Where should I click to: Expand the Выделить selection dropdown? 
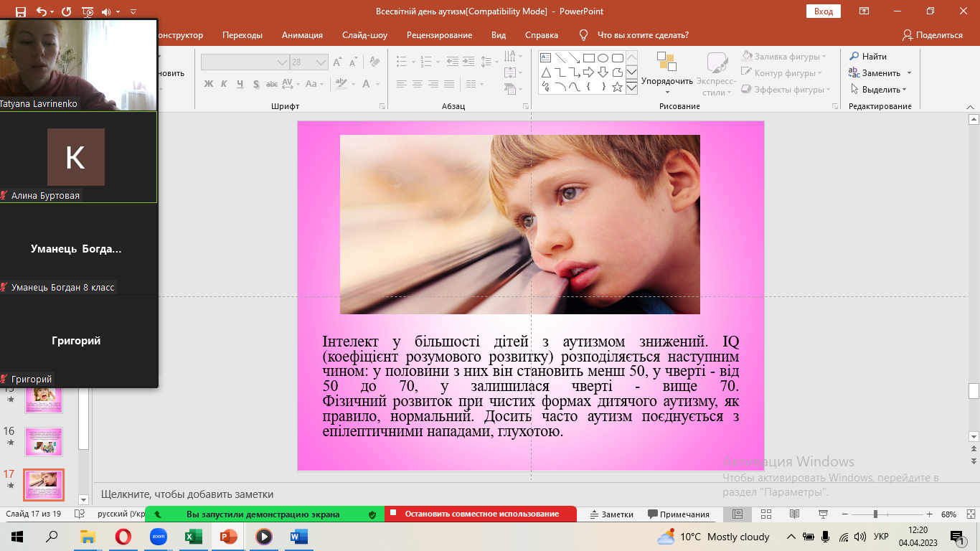point(905,90)
